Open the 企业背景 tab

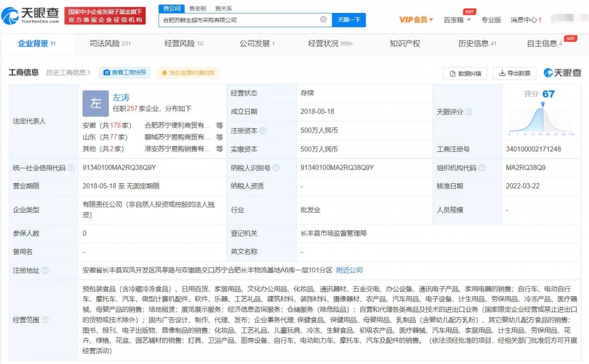pos(37,44)
